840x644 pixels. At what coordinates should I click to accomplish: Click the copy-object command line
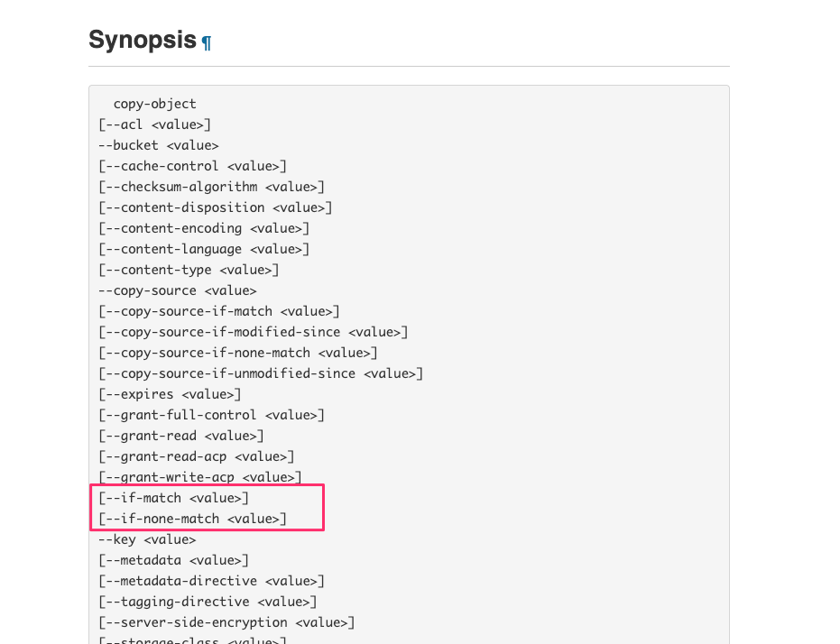(154, 104)
